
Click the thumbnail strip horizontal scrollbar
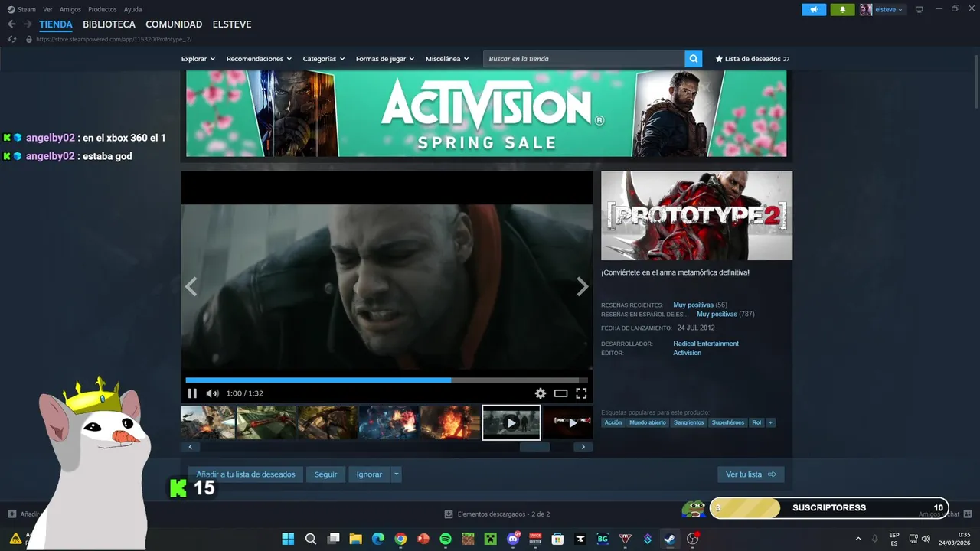(x=534, y=447)
